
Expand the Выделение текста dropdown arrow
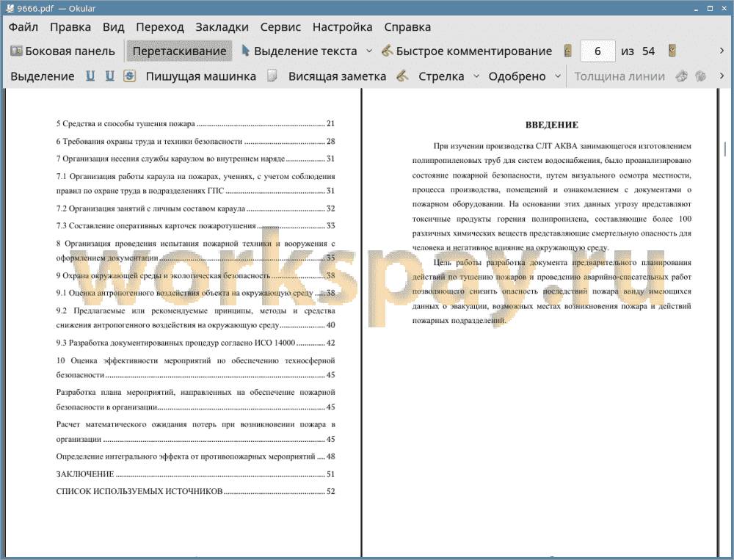tap(369, 51)
